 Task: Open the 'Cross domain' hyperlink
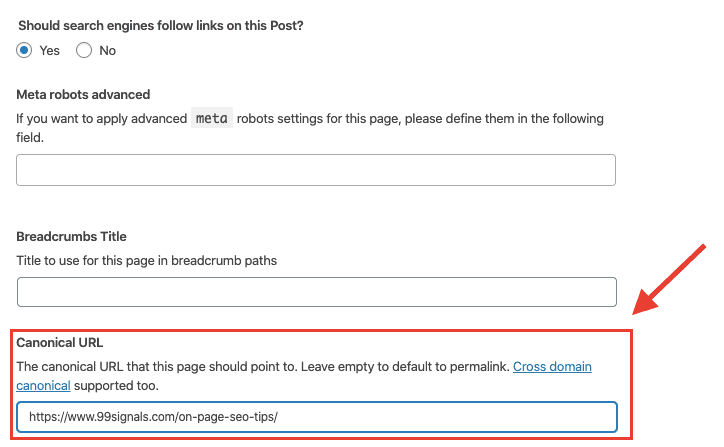click(x=552, y=367)
